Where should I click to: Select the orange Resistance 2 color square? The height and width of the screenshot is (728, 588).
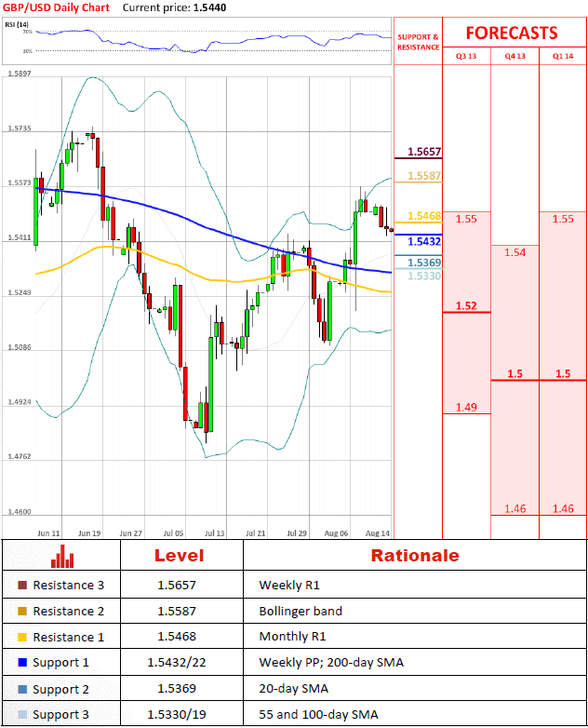pyautogui.click(x=22, y=612)
